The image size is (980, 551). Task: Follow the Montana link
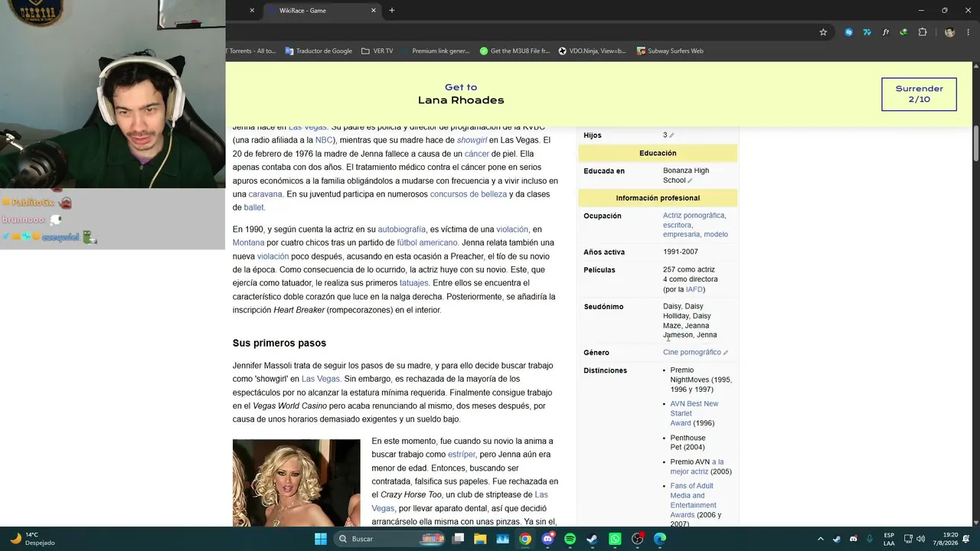tap(248, 243)
